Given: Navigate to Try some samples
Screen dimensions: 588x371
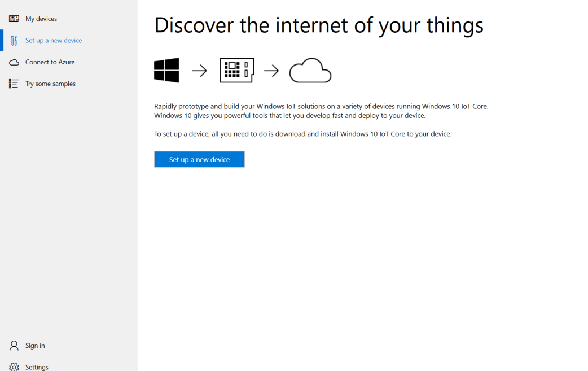Looking at the screenshot, I should [50, 83].
